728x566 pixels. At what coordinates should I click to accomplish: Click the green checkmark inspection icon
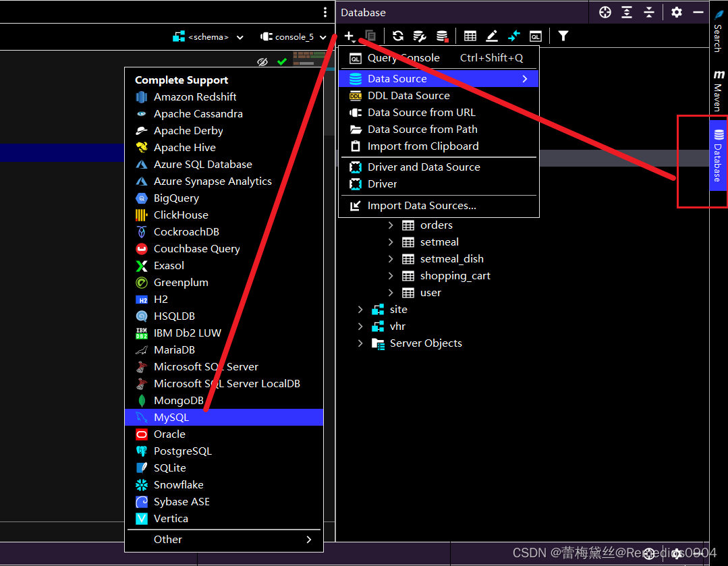(282, 61)
